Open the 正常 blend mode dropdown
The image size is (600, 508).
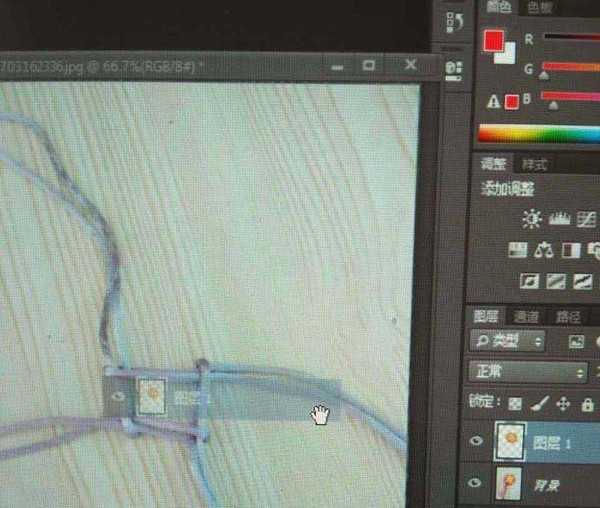coord(528,371)
